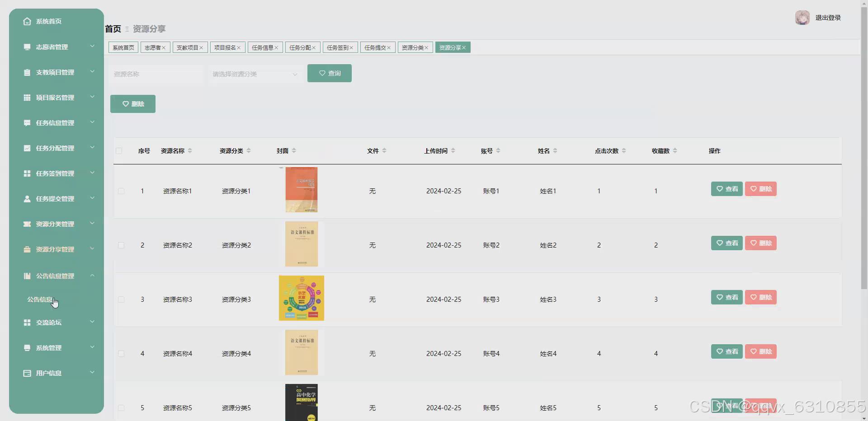Close the 任务签到 tab with its x
The image size is (868, 421).
point(351,48)
